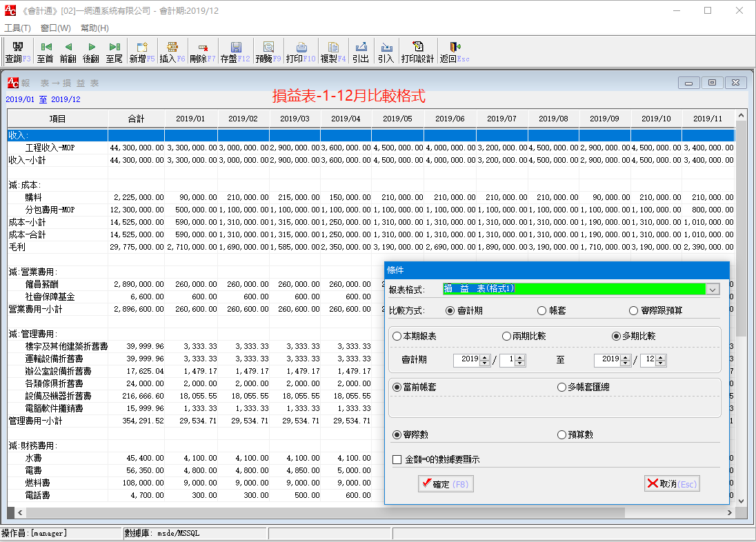Jump to first record using 至首 icon
Screen dimensions: 756x542
[x=46, y=52]
